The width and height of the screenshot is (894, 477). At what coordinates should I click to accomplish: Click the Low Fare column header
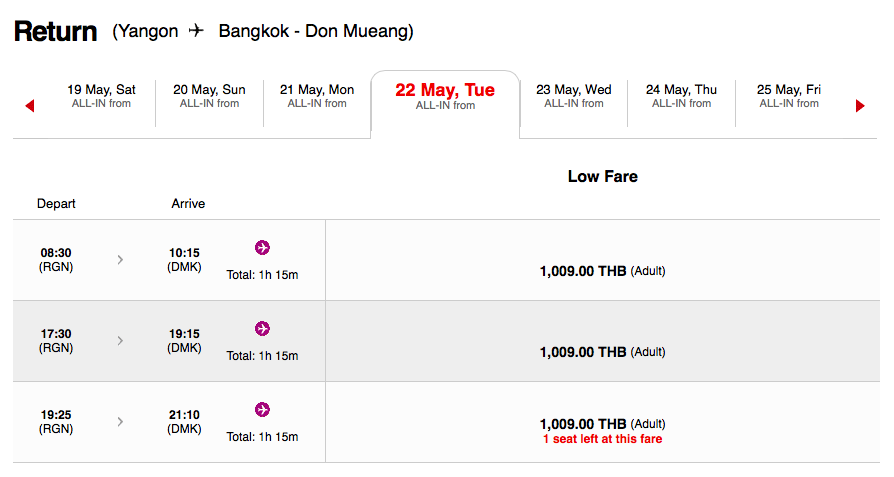click(x=603, y=177)
